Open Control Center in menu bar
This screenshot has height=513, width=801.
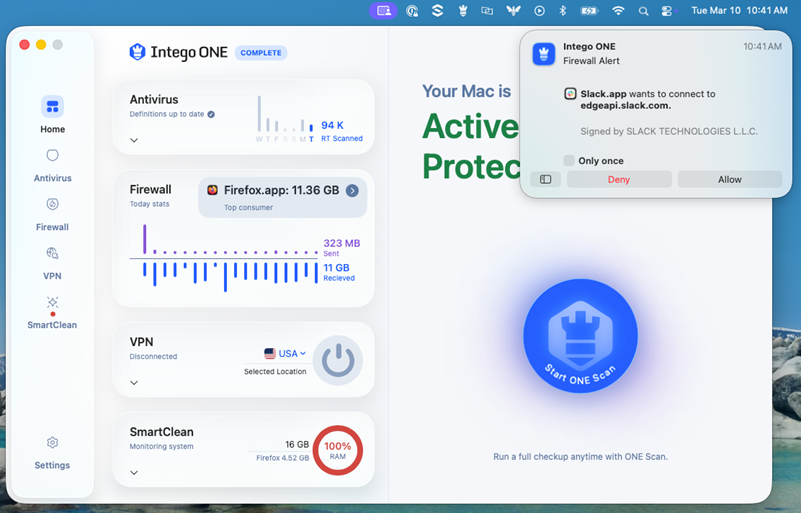tap(667, 11)
